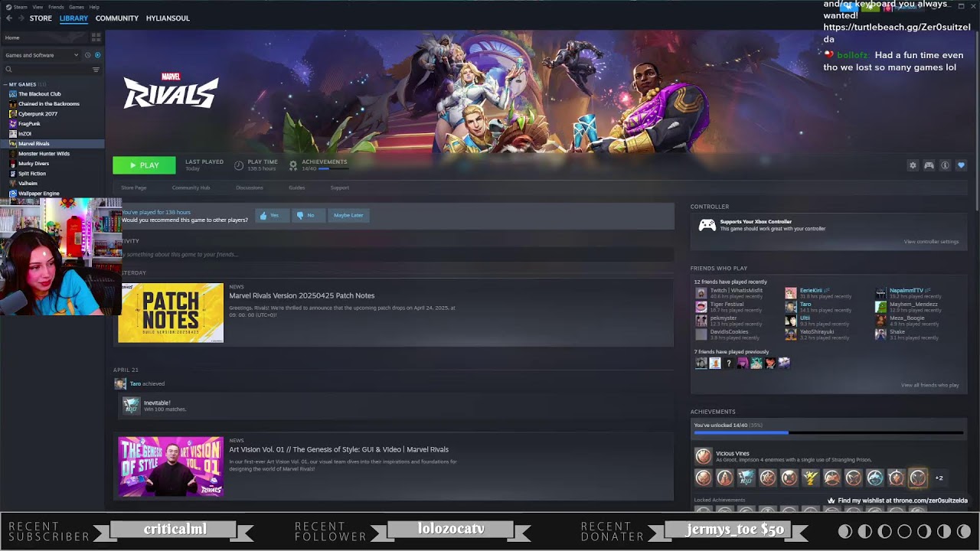Toggle the ready-to-play filter icon
980x551 pixels.
(97, 55)
